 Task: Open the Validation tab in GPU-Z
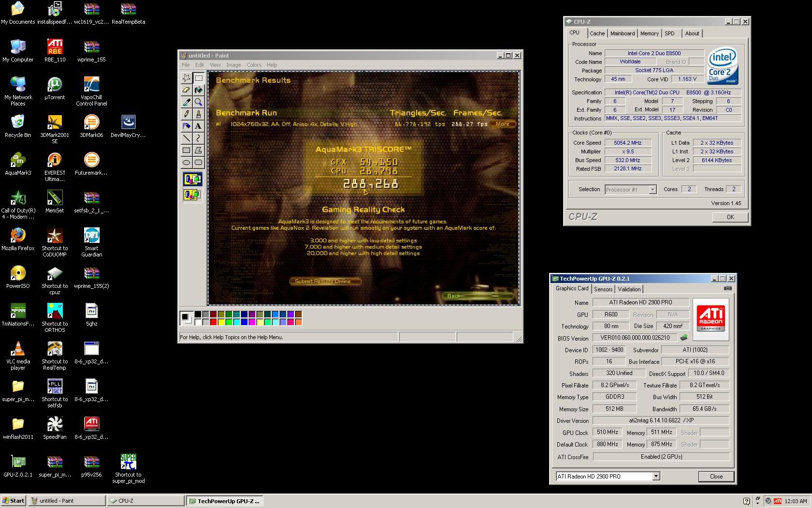(629, 289)
